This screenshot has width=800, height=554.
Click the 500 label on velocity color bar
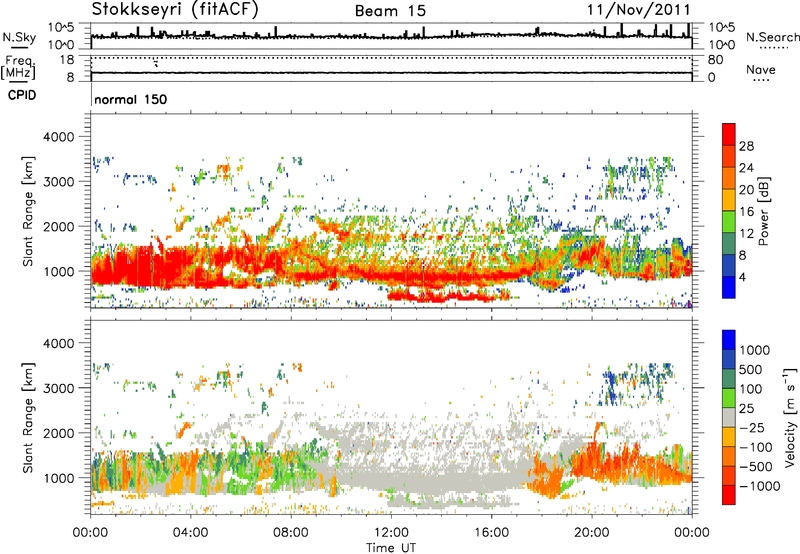[x=753, y=369]
